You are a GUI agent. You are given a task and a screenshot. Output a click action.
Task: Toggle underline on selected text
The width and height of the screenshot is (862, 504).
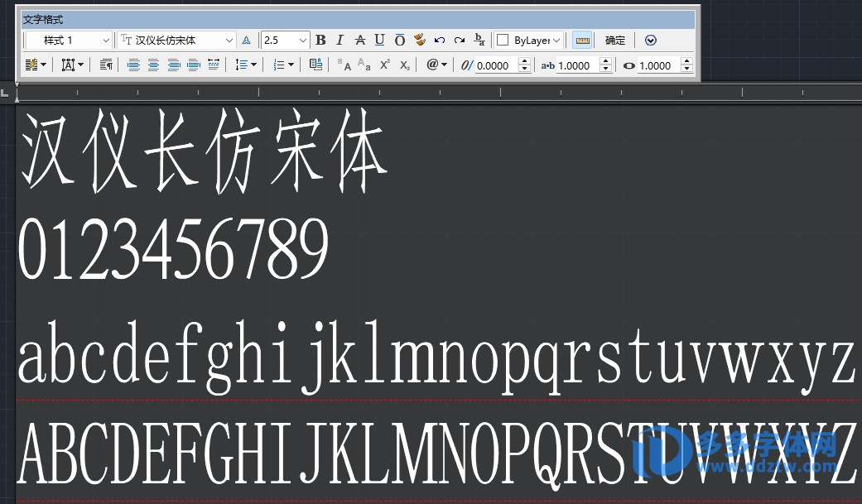point(379,40)
